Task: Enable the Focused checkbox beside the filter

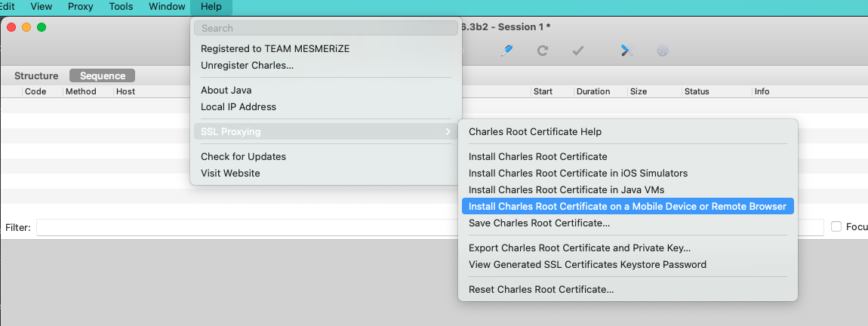Action: click(836, 226)
